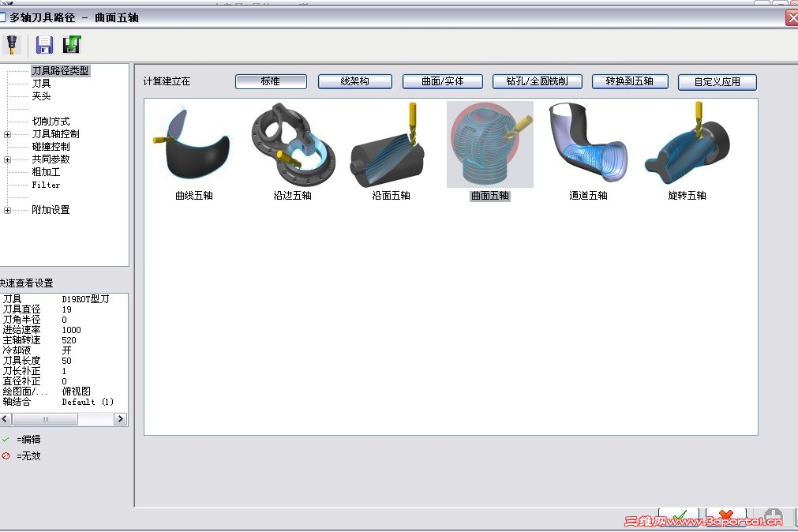798x532 pixels.
Task: Expand the 刀具轴控制 tree node
Action: (x=7, y=134)
